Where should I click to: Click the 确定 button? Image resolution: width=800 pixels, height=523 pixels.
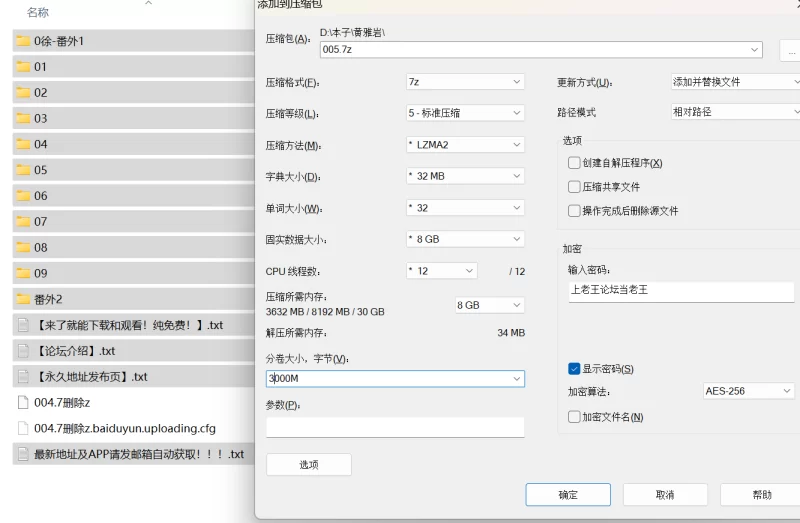(568, 494)
